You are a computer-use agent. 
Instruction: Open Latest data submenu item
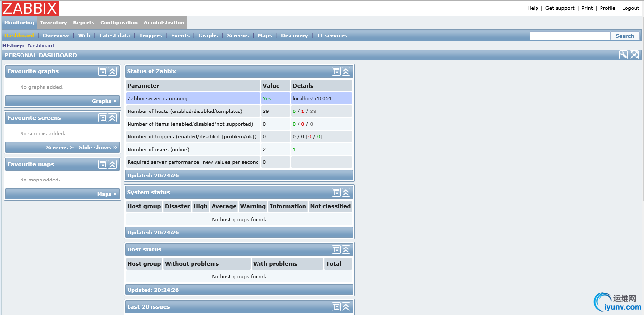(x=115, y=35)
